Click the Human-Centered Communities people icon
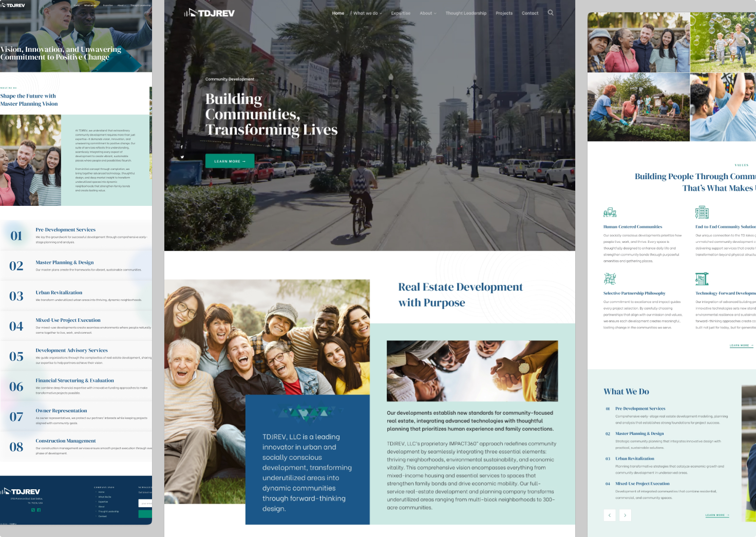 pyautogui.click(x=610, y=212)
